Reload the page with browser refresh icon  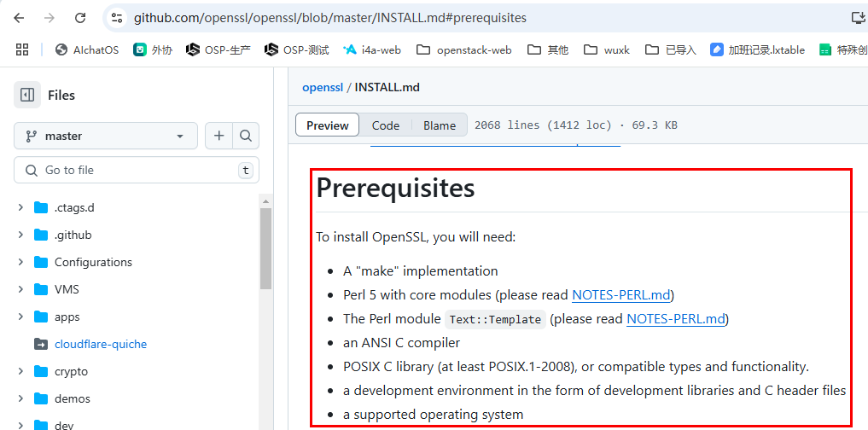[80, 17]
